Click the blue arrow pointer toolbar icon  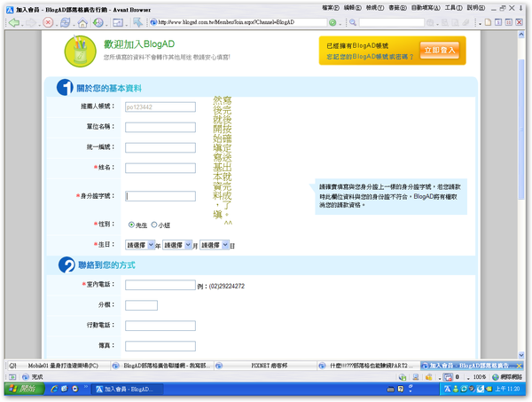click(x=137, y=22)
